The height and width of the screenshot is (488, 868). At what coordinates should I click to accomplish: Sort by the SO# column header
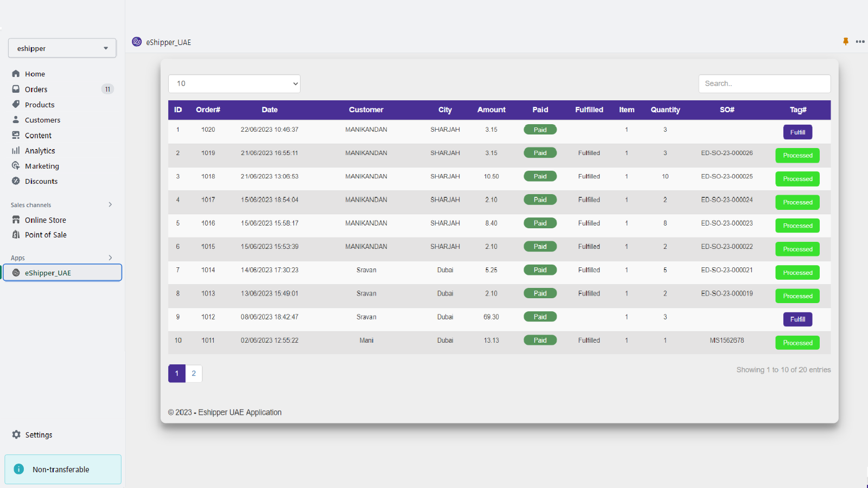pyautogui.click(x=727, y=110)
